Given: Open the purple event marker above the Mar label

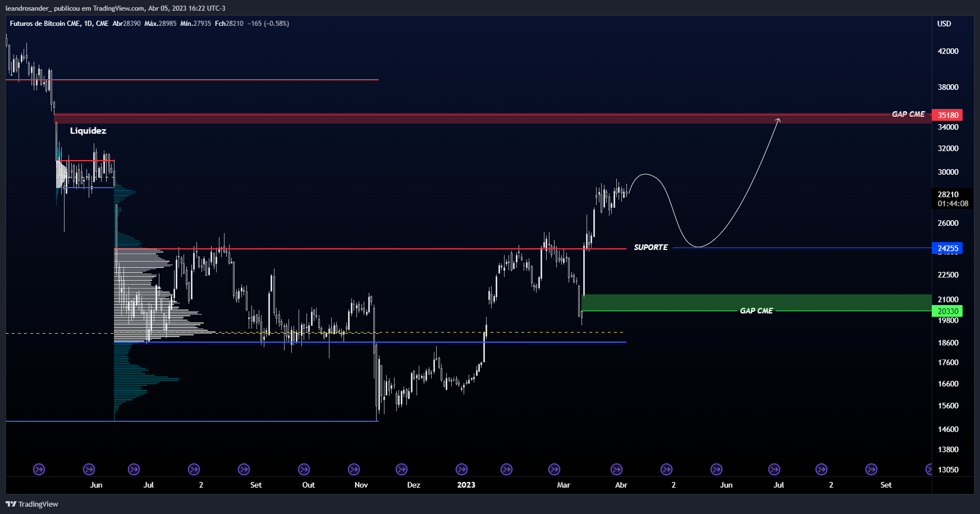Looking at the screenshot, I should (554, 469).
